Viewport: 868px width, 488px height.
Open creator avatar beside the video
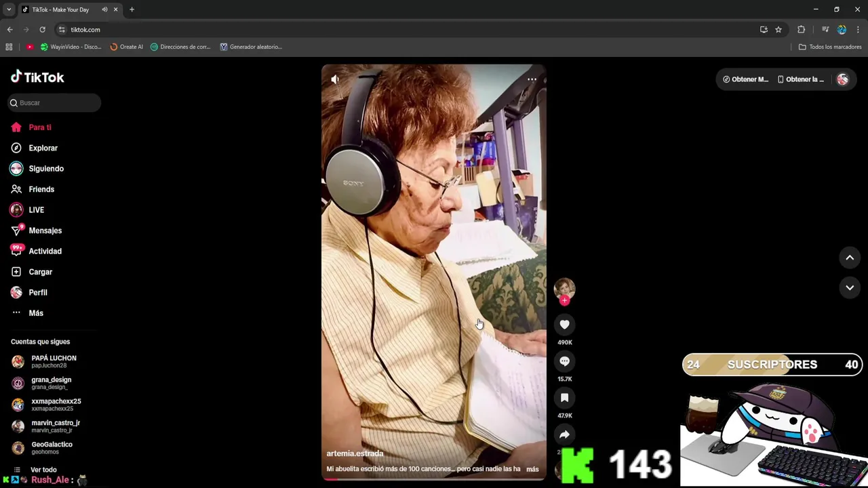[x=564, y=289]
